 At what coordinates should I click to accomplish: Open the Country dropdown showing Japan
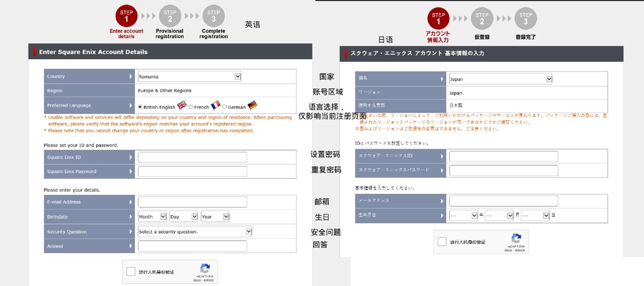point(500,79)
